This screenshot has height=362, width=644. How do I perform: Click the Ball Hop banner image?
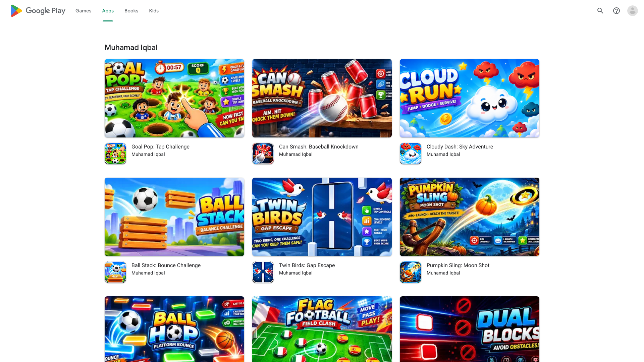pyautogui.click(x=174, y=329)
